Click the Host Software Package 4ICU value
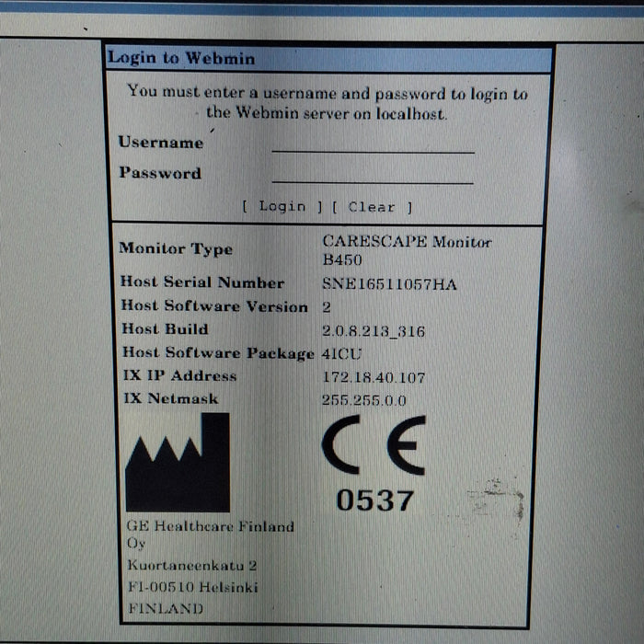Screen dimensions: 644x644 click(341, 353)
